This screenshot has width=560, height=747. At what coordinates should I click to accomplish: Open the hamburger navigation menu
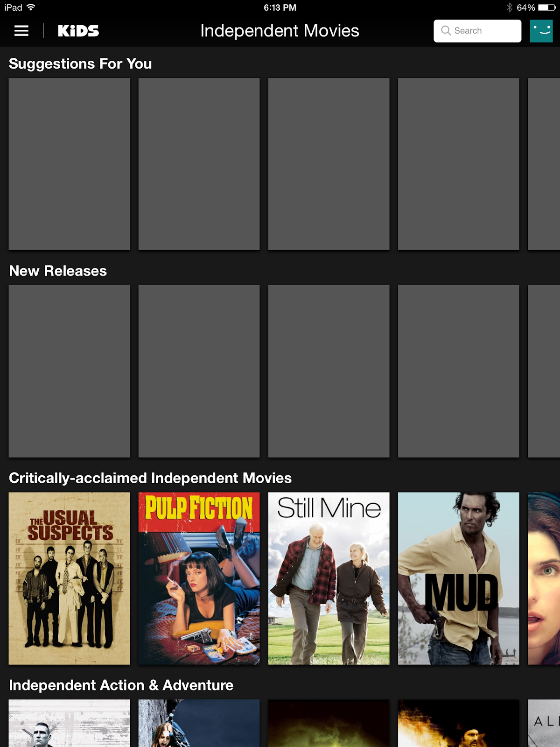tap(21, 31)
